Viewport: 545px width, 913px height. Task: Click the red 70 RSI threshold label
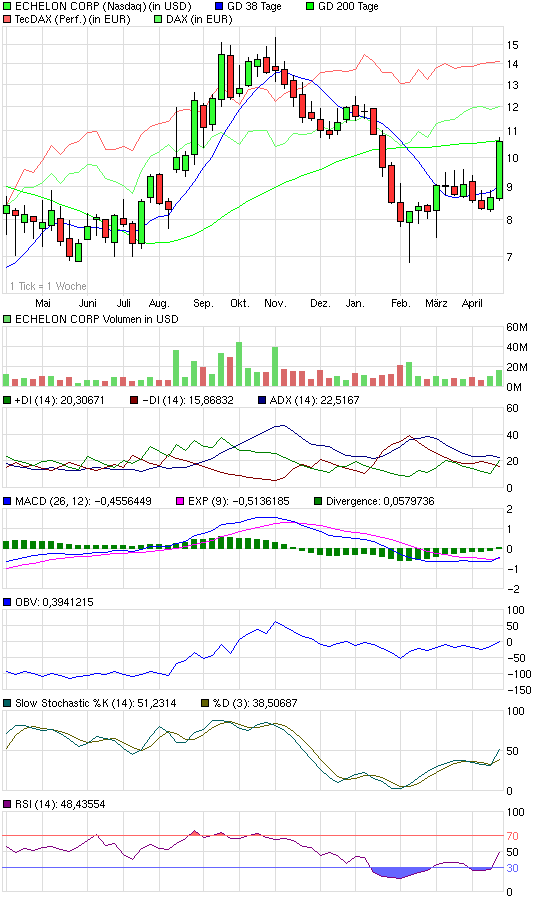512,836
